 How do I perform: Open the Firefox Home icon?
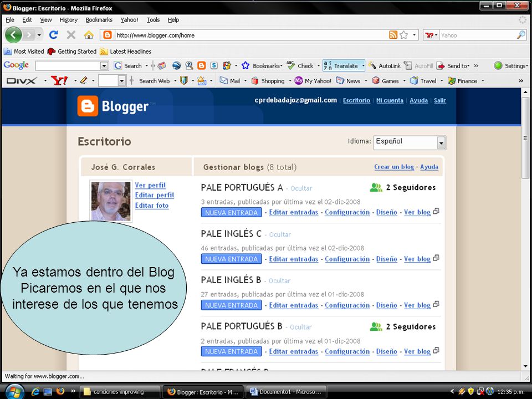(89, 34)
